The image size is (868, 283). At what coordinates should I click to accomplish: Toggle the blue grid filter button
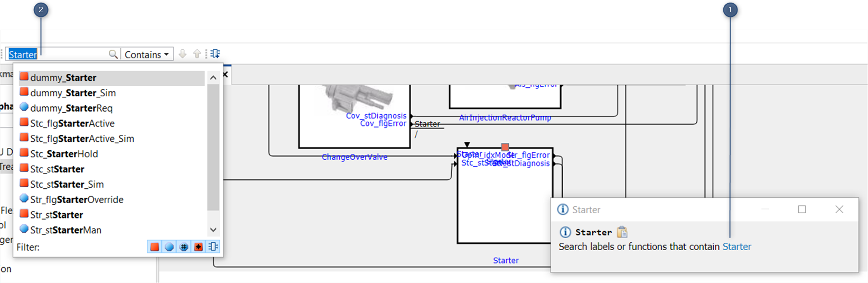[x=184, y=247]
